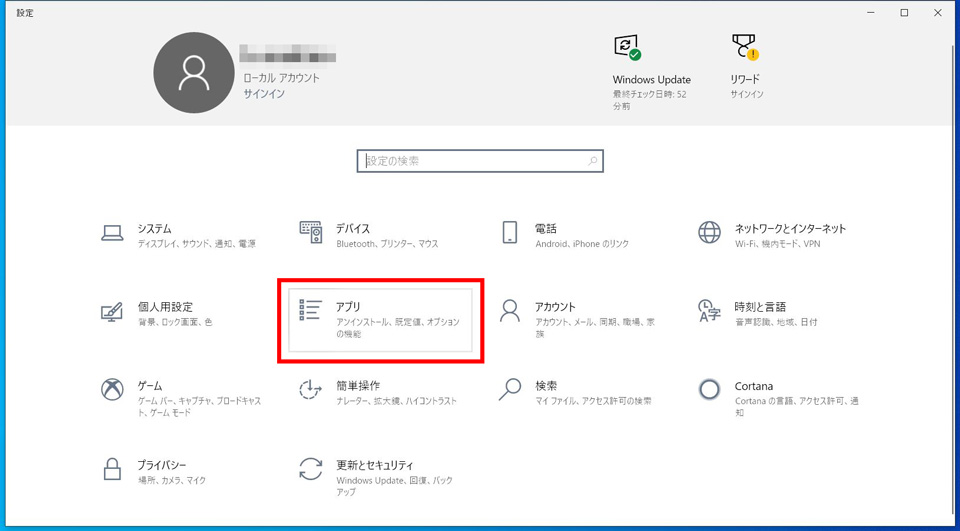Open 個人用設定 title
960x531 pixels.
click(165, 307)
